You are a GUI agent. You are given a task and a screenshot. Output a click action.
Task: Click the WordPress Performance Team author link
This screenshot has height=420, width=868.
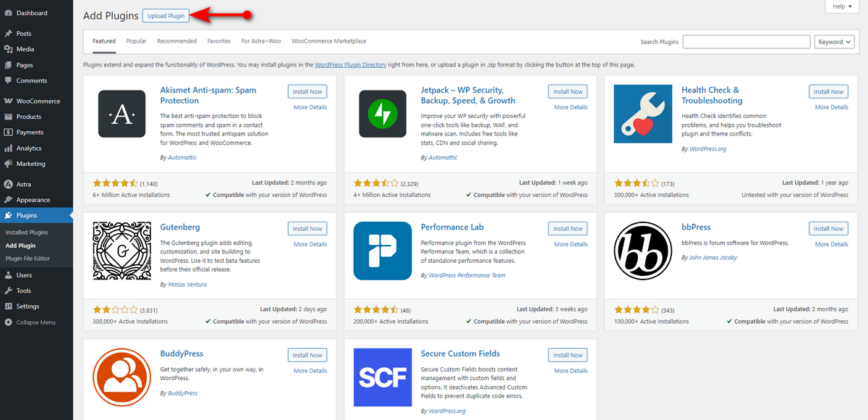click(x=467, y=275)
